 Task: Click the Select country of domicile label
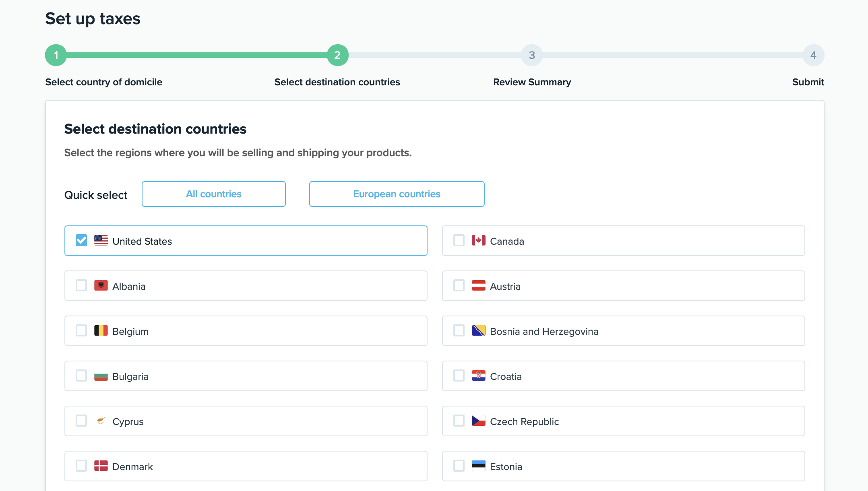103,82
